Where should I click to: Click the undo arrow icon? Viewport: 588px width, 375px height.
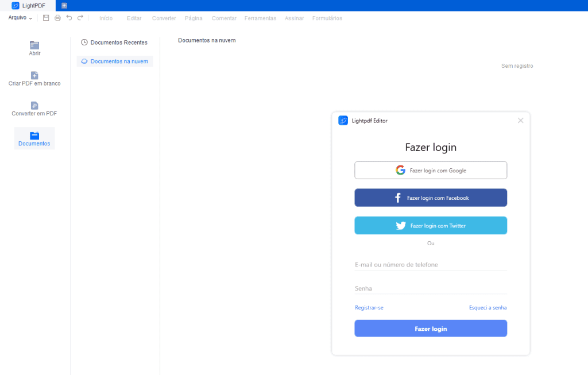pyautogui.click(x=69, y=18)
